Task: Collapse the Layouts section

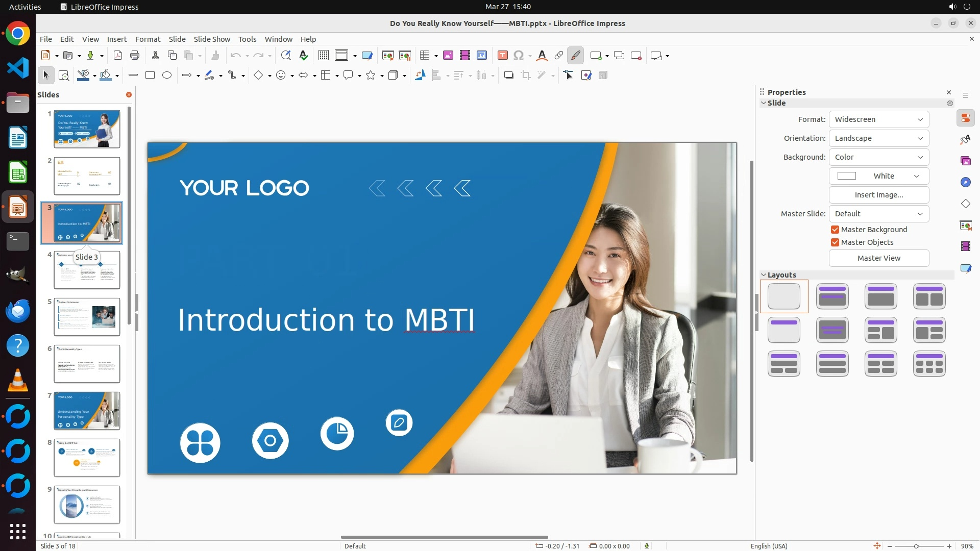Action: click(x=764, y=275)
